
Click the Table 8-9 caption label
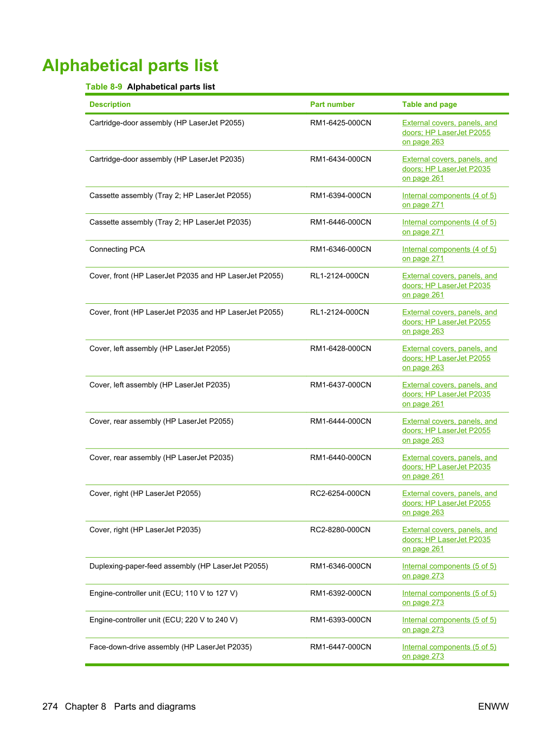[x=104, y=87]
